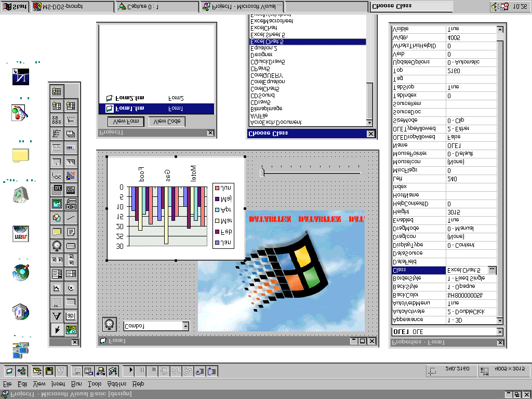532x399 pixels.
Task: Click the Add Module toolbar button
Action: click(x=22, y=371)
